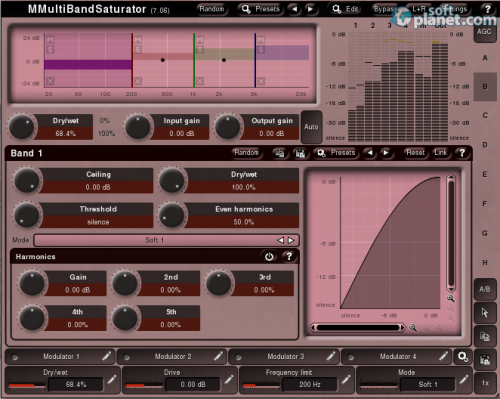Click the Band 1 Random button
Screen dimensions: 500x399
point(247,153)
